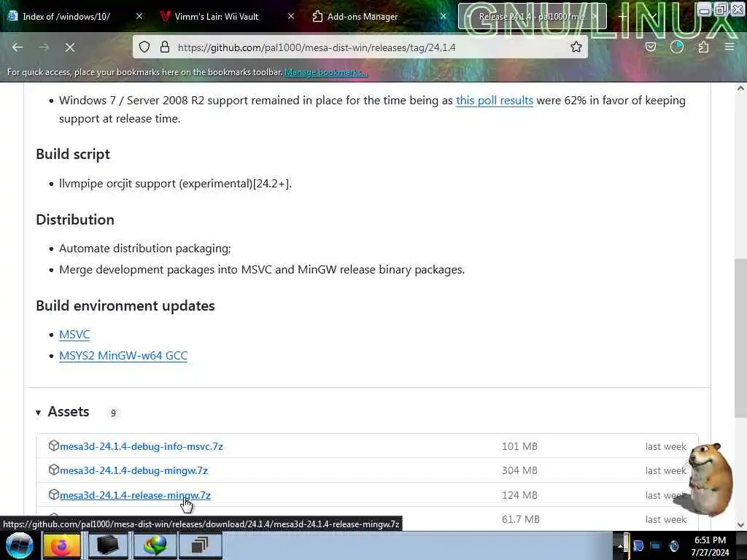The width and height of the screenshot is (747, 560).
Task: Switch to the Index of /windows/10/ tab
Action: [66, 16]
